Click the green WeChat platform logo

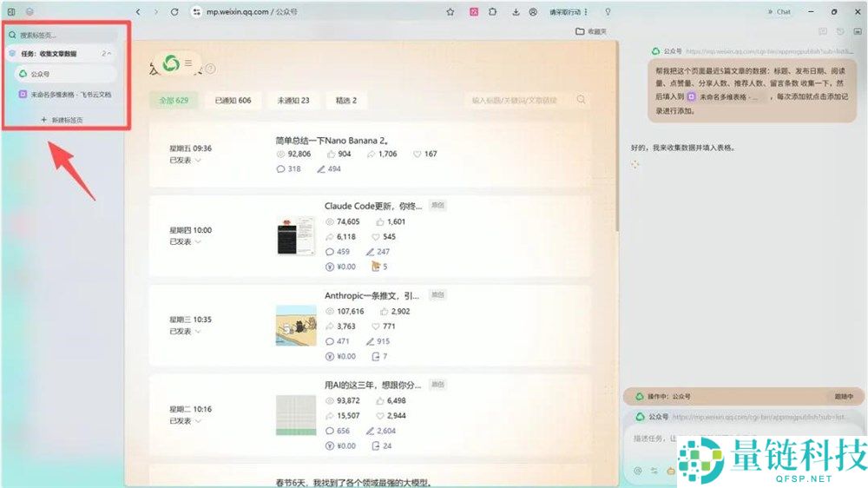[171, 63]
